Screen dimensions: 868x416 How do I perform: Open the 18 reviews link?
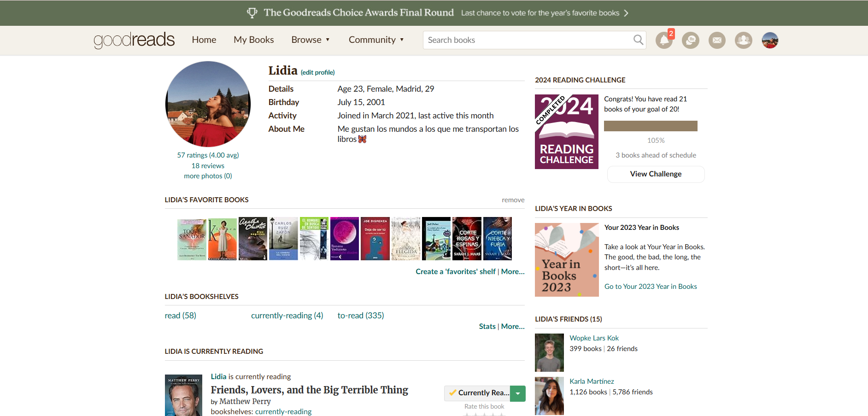(208, 166)
